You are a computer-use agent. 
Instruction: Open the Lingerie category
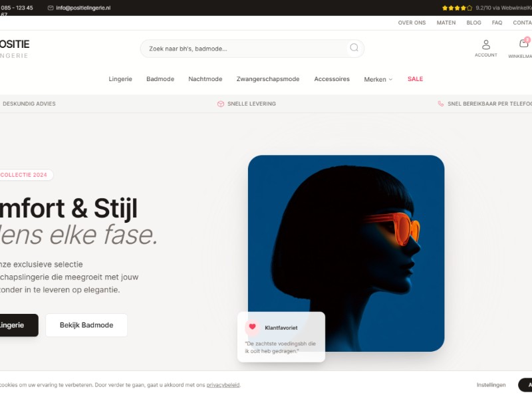tap(120, 79)
